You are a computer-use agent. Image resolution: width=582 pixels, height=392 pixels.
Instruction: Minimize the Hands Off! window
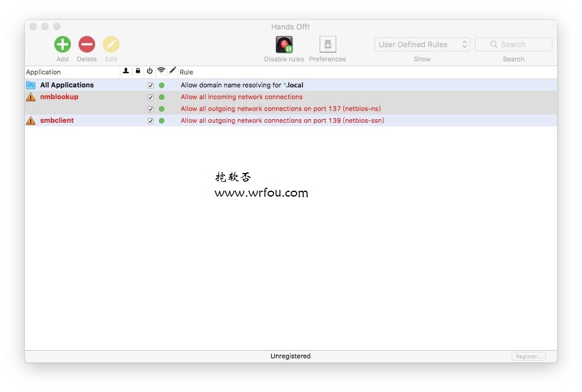[x=45, y=27]
